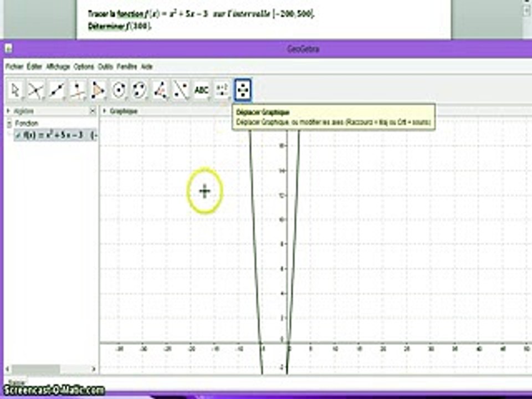The width and height of the screenshot is (532, 399).
Task: Open dropdown arrow of the Line tool
Action: (64, 99)
